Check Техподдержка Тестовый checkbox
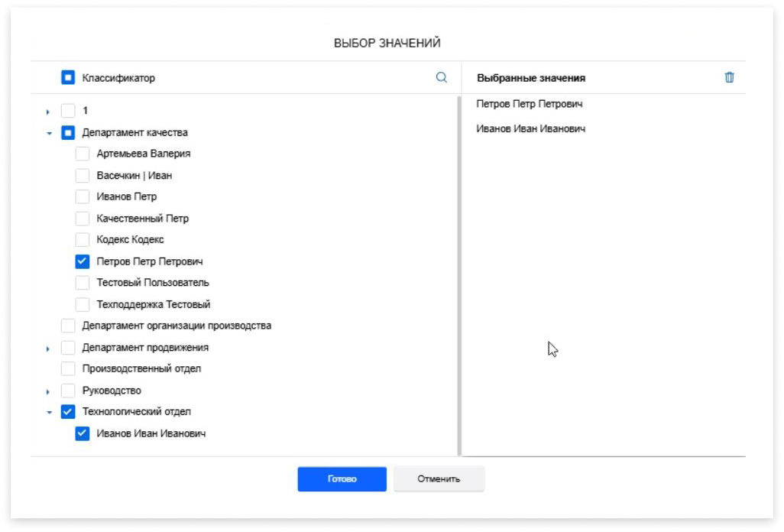This screenshot has height=532, width=784. [x=83, y=304]
